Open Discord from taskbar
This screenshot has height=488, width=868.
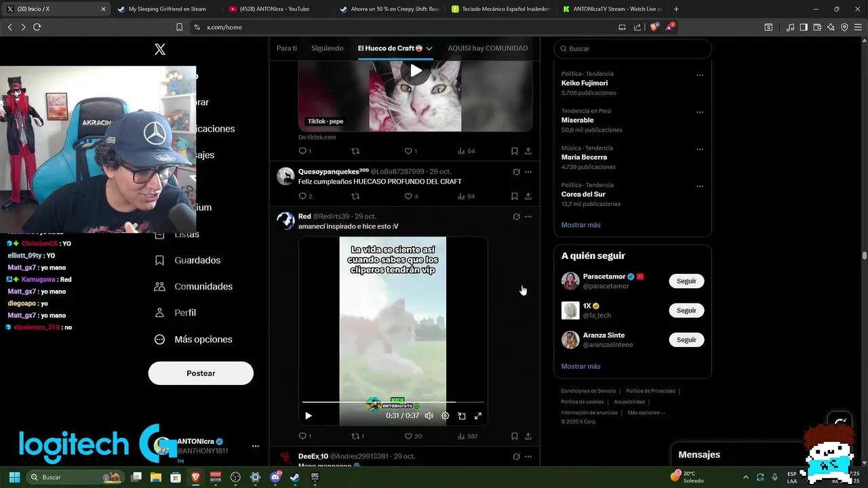pos(275,477)
